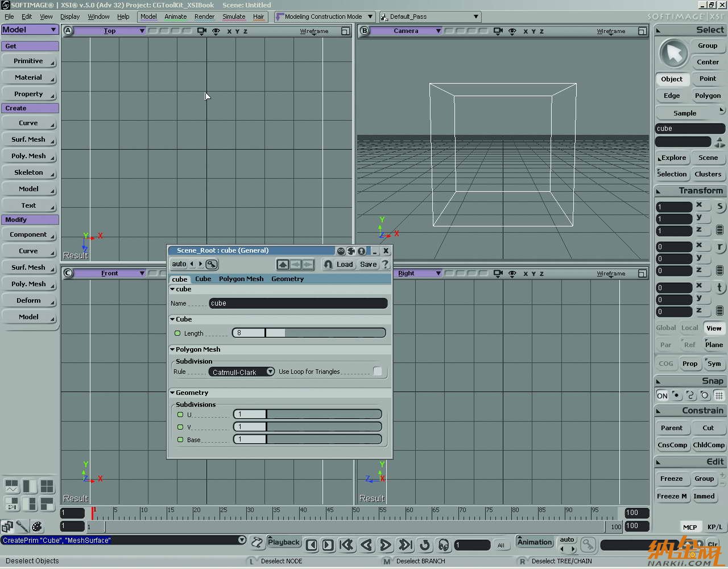Toggle Snap ON button

(662, 395)
